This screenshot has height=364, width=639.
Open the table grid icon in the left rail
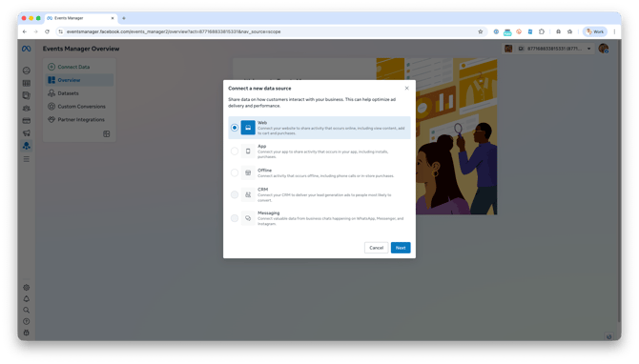pyautogui.click(x=27, y=83)
